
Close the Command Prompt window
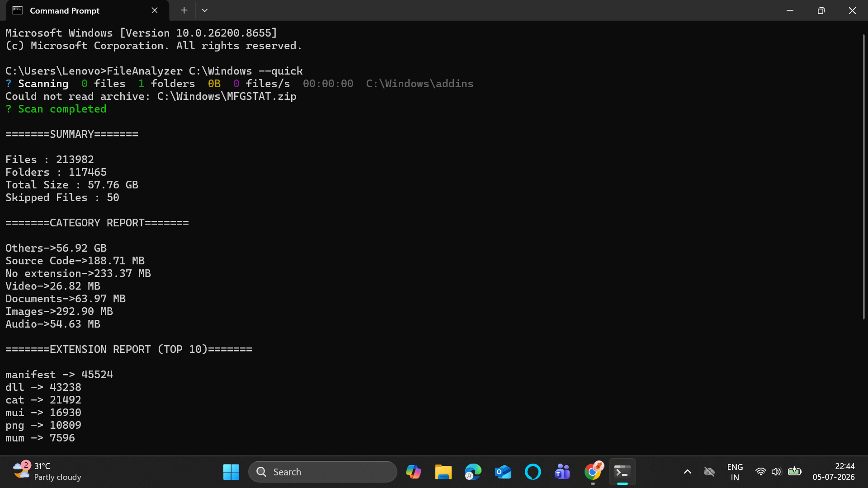tap(852, 10)
